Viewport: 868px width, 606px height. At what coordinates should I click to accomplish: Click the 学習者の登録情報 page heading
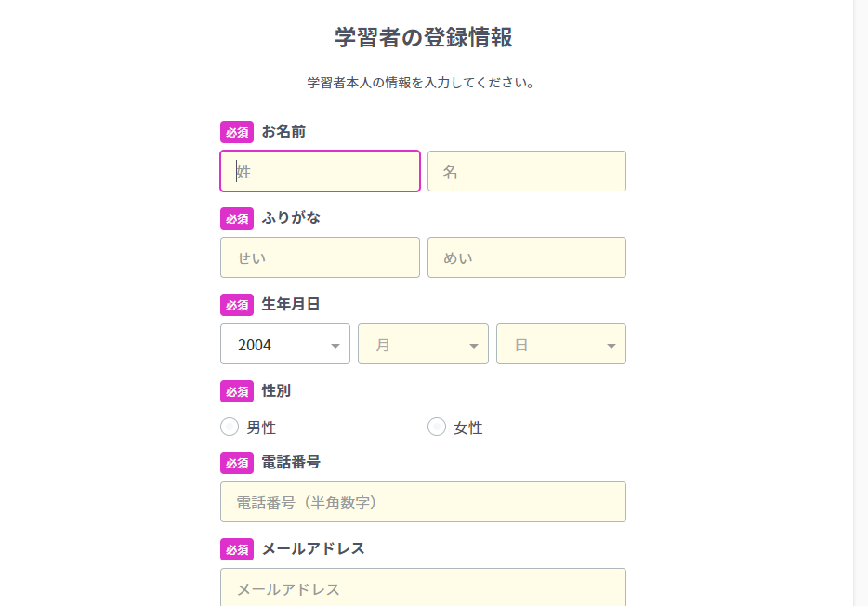click(423, 37)
